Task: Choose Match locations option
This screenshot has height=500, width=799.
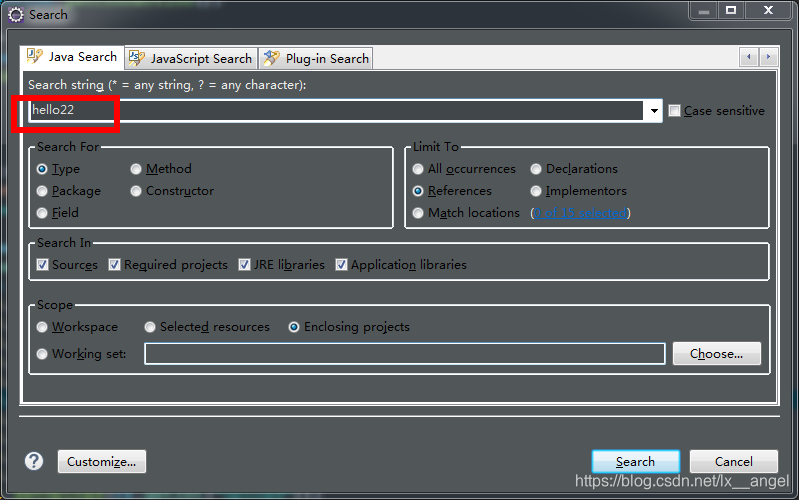Action: pos(418,213)
